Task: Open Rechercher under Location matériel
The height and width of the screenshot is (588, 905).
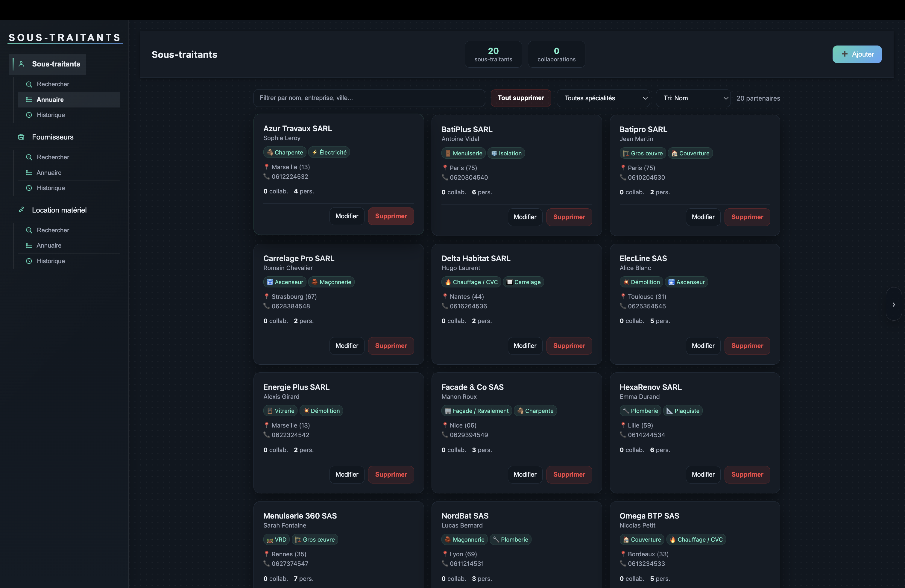Action: click(x=53, y=230)
